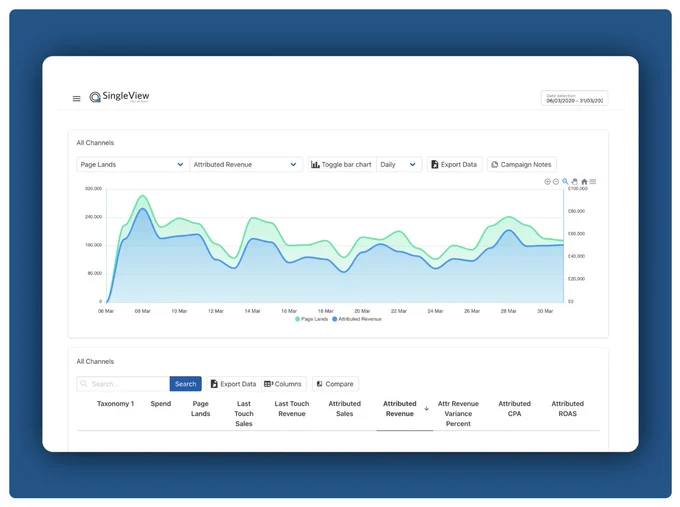This screenshot has width=680, height=507.
Task: Sort by Attributed ROAS column
Action: pyautogui.click(x=568, y=409)
